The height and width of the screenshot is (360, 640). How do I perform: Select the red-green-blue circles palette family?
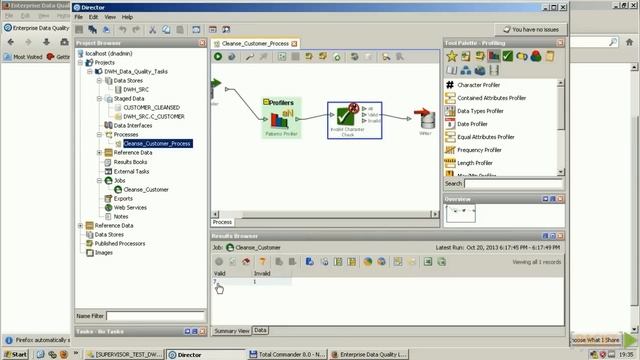[x=536, y=56]
